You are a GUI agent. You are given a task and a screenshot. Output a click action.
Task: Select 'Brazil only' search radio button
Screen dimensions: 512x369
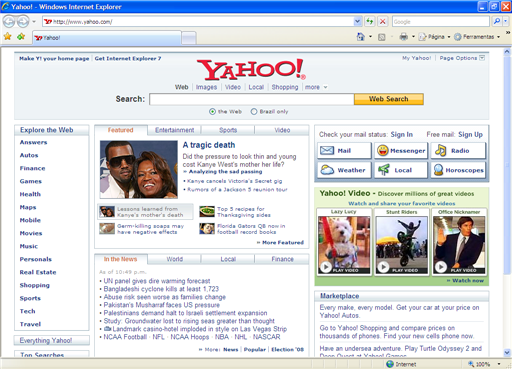tap(254, 111)
